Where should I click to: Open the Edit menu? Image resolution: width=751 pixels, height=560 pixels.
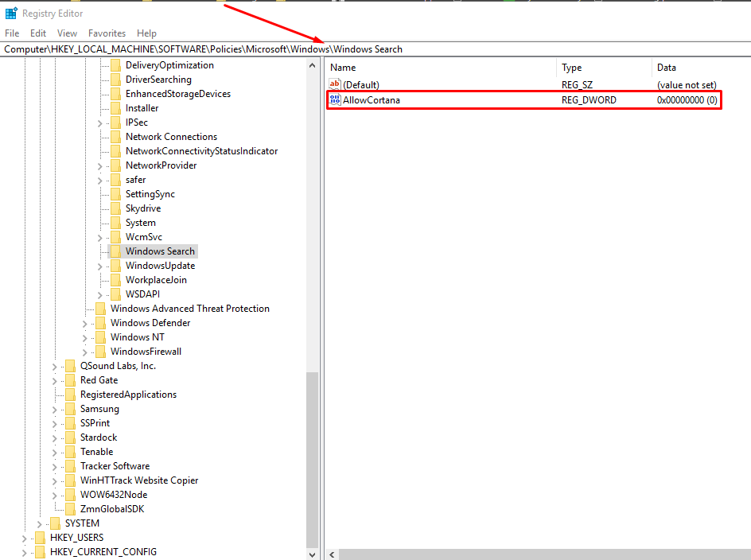point(38,33)
